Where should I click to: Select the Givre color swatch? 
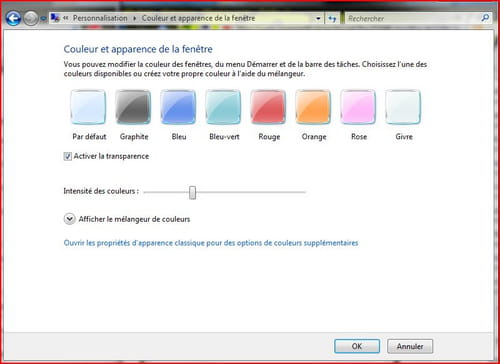coord(403,107)
